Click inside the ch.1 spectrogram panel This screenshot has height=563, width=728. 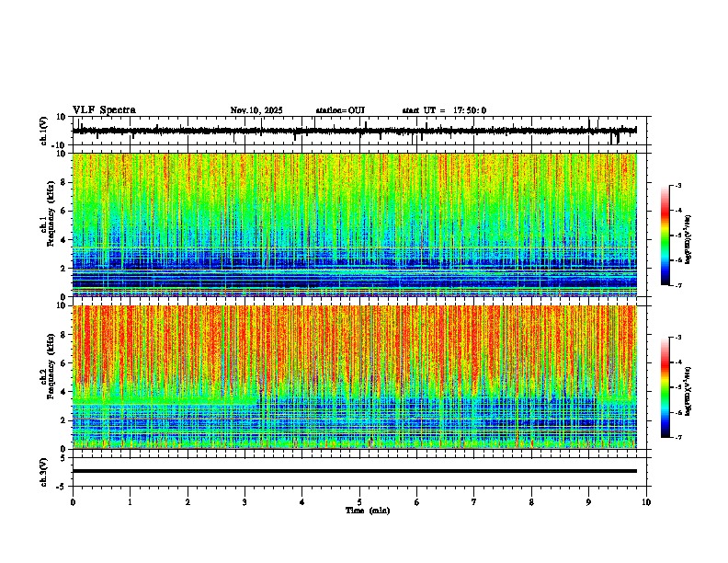pos(354,224)
